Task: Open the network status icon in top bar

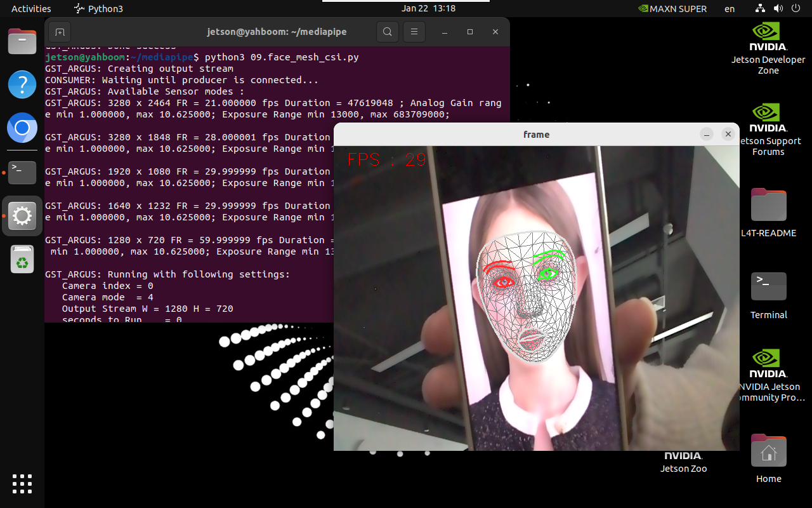Action: point(760,9)
